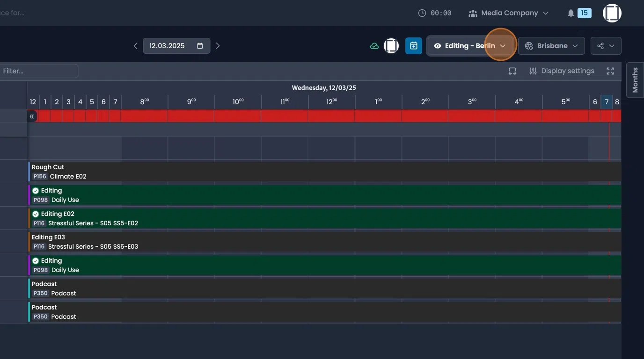Image resolution: width=644 pixels, height=359 pixels.
Task: Open the Brisbane timezone dropdown
Action: 551,46
